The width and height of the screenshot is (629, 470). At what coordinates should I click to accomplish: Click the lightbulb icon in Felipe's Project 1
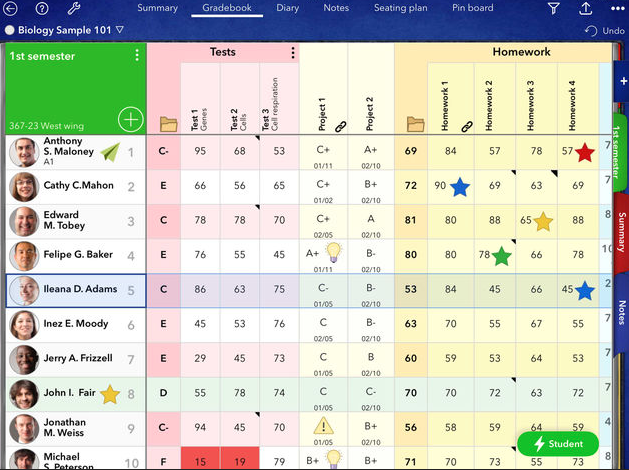tap(334, 251)
